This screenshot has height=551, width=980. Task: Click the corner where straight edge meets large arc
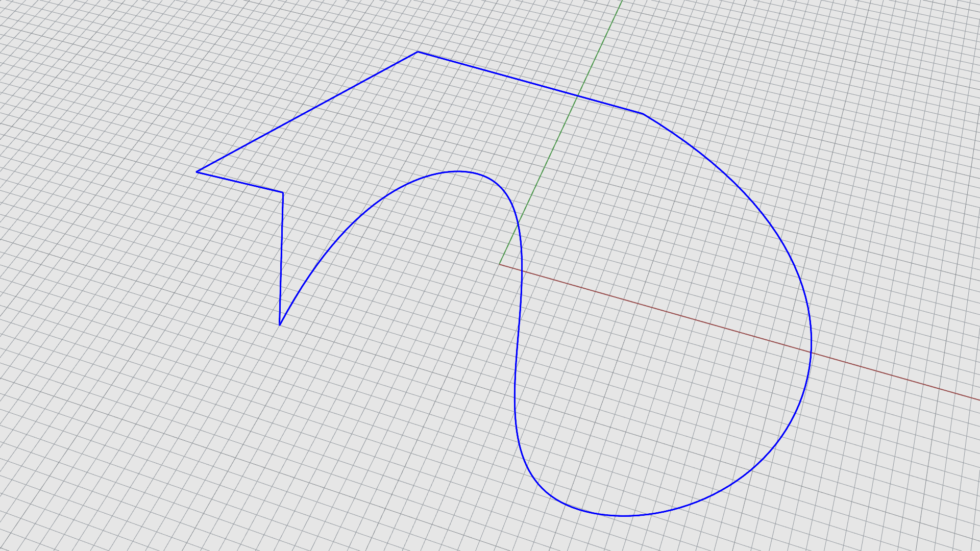(642, 113)
